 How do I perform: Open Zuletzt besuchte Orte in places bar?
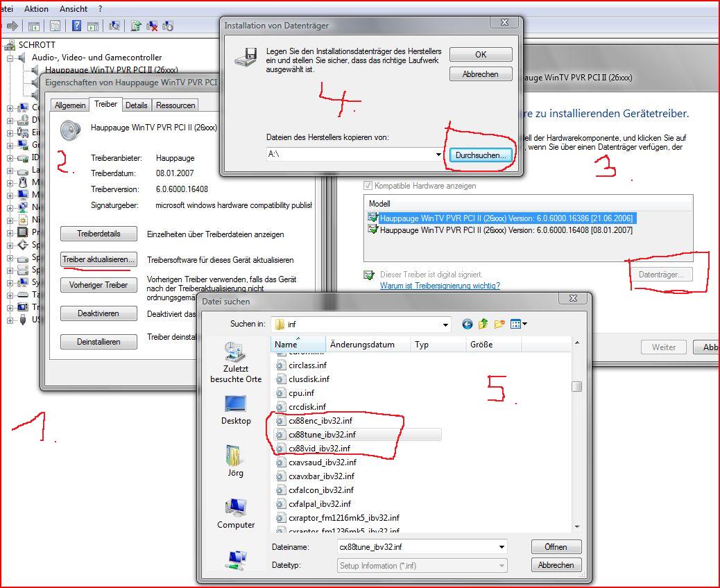[236, 363]
